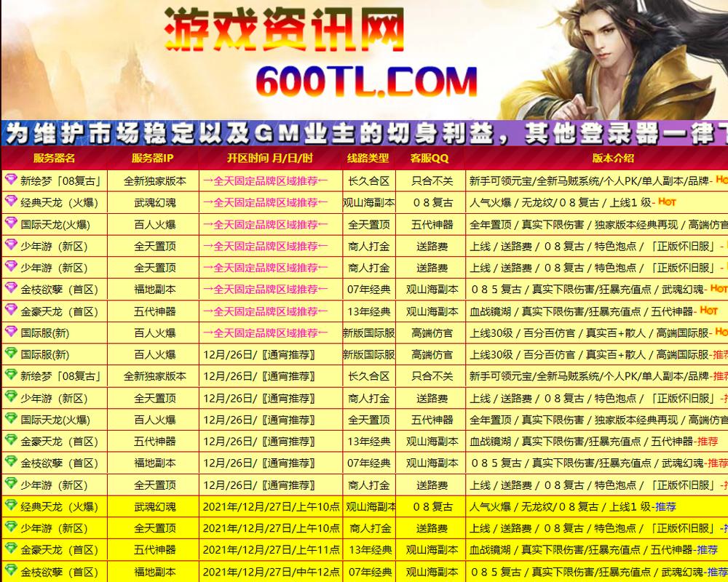Click 全天固定品牌区域推荐 in 新绘梦 row
This screenshot has width=728, height=582.
click(265, 181)
